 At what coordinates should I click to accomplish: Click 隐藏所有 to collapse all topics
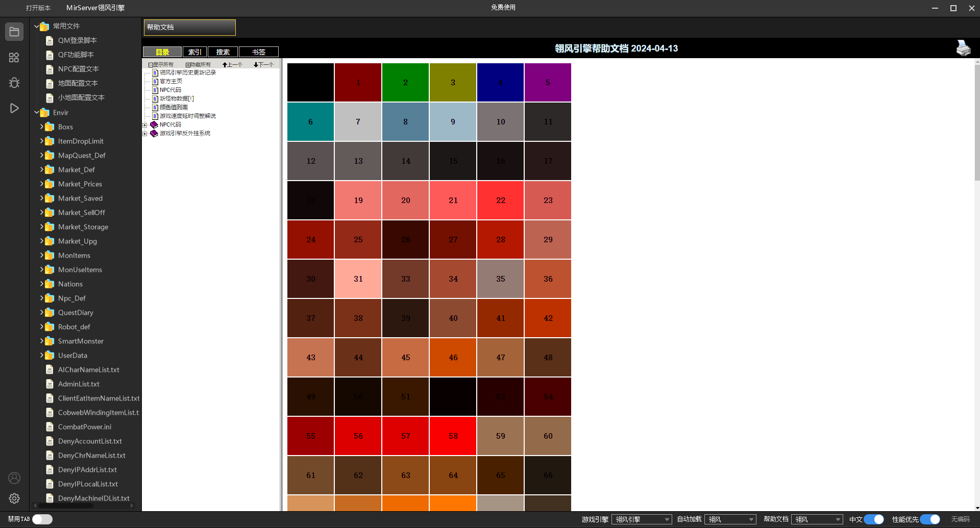coord(198,65)
